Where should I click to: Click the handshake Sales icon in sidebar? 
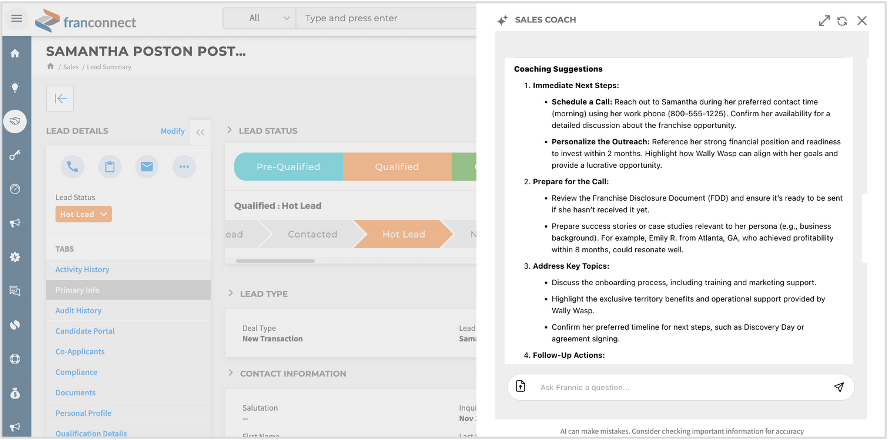(15, 120)
